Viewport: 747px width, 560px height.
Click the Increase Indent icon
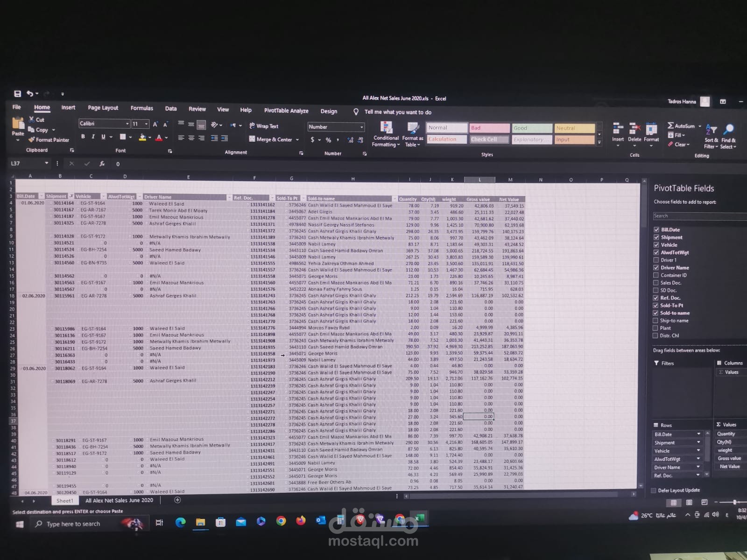(x=225, y=138)
